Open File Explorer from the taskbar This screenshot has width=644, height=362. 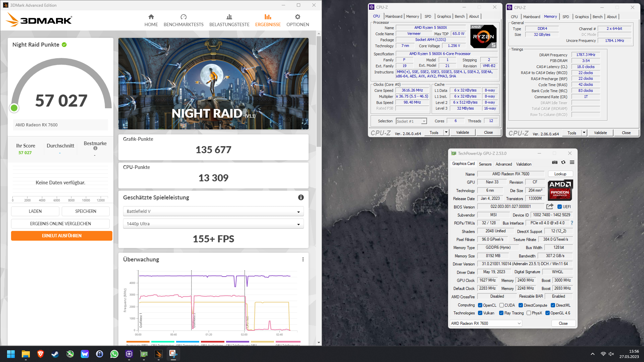[26, 354]
